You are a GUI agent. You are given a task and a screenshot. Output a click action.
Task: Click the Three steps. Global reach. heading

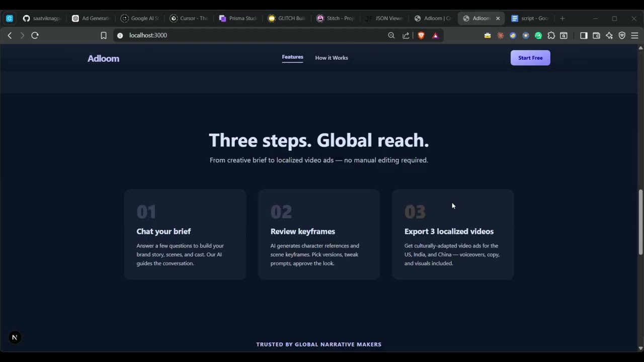point(319,140)
